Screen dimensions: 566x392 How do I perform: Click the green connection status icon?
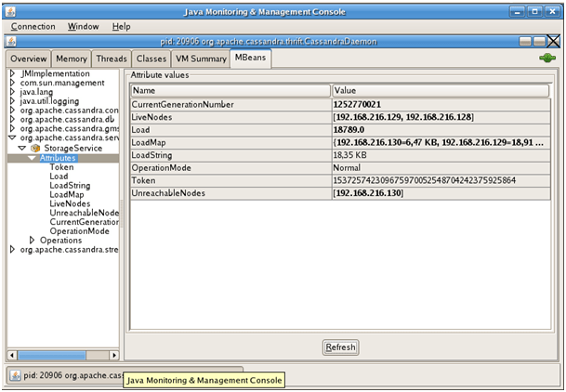point(547,59)
